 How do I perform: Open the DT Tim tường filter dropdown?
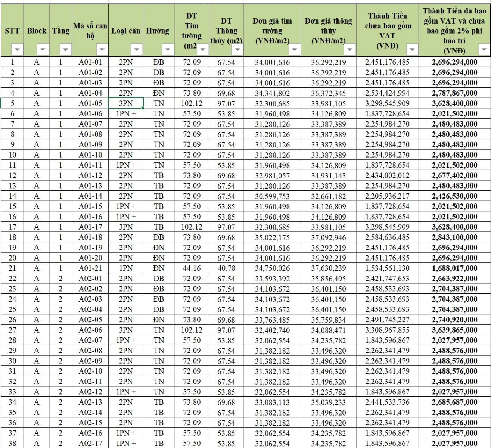pyautogui.click(x=203, y=49)
